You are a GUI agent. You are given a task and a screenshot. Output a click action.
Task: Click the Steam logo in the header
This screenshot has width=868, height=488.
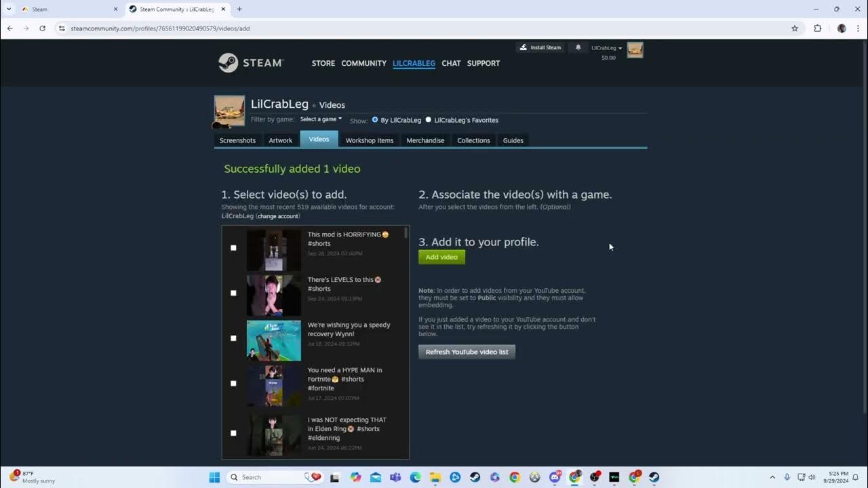[x=250, y=63]
